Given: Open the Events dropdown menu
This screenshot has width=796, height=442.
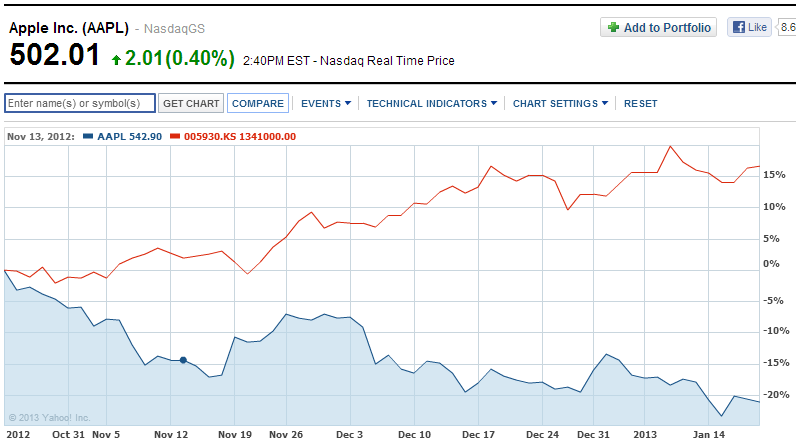Looking at the screenshot, I should coord(326,104).
